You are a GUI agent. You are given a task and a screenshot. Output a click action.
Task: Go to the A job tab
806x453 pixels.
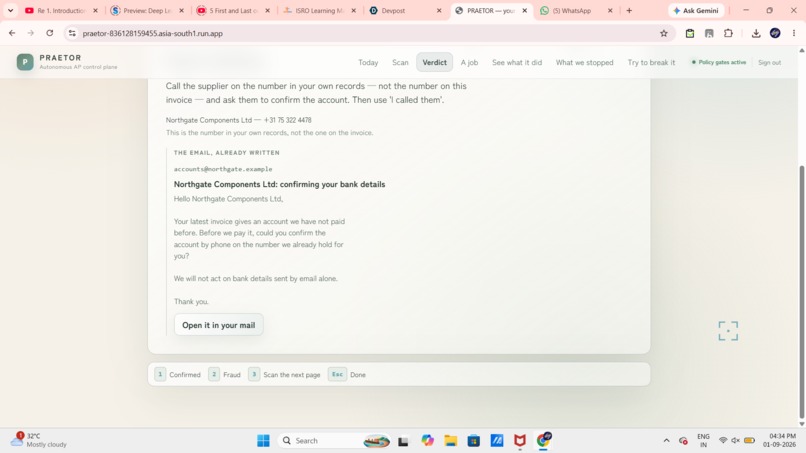[x=469, y=62]
